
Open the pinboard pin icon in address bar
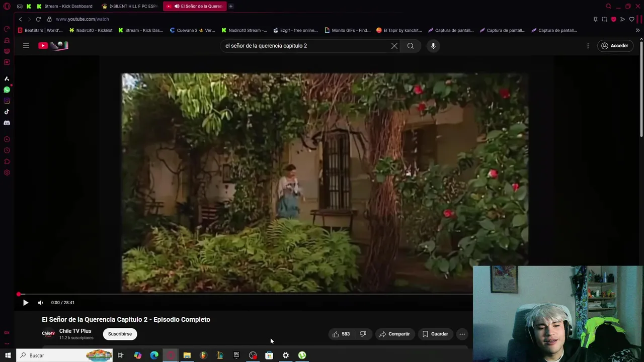pyautogui.click(x=595, y=19)
